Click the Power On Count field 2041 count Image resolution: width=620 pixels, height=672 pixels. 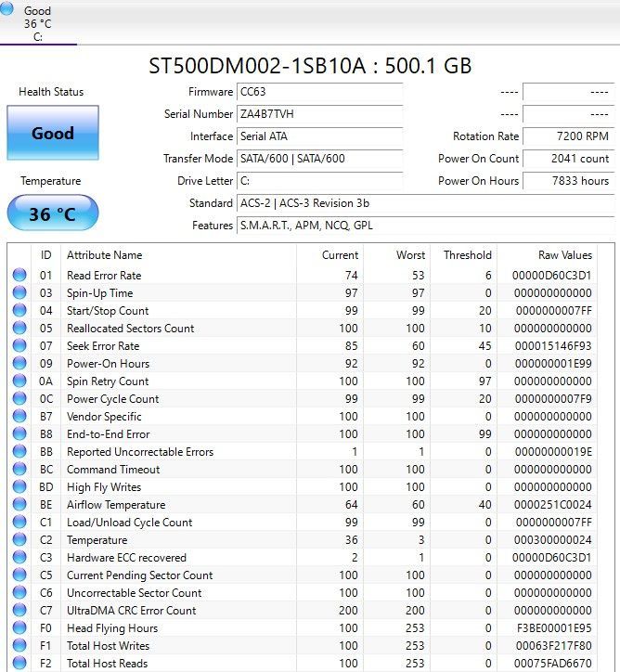tap(569, 159)
